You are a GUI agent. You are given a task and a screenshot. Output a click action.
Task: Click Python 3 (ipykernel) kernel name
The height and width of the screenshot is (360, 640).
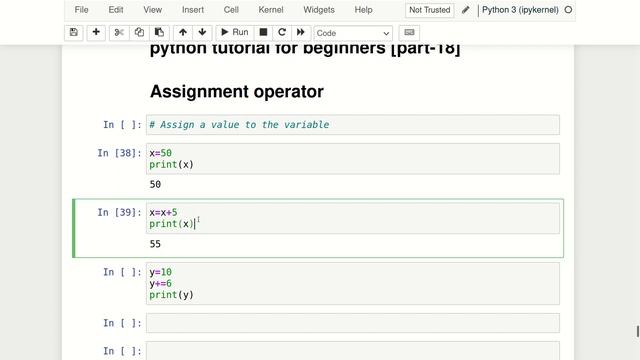pyautogui.click(x=520, y=10)
